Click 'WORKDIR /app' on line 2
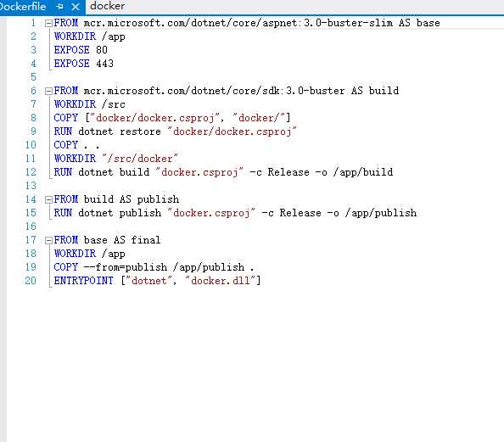 (90, 36)
